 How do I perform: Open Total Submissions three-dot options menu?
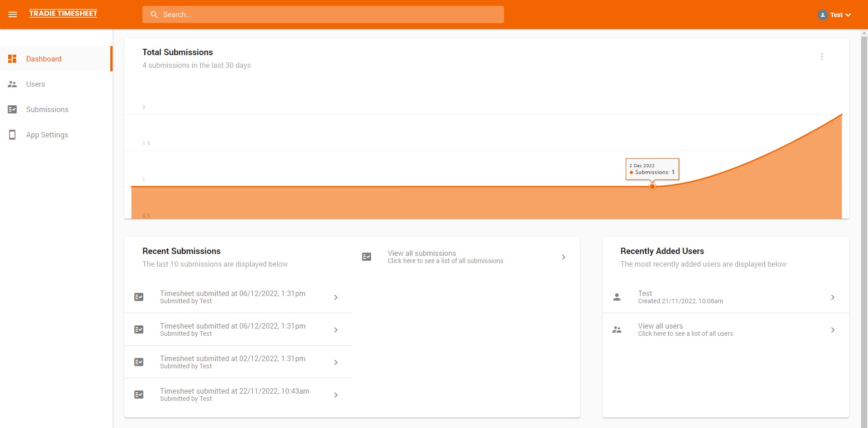[821, 56]
